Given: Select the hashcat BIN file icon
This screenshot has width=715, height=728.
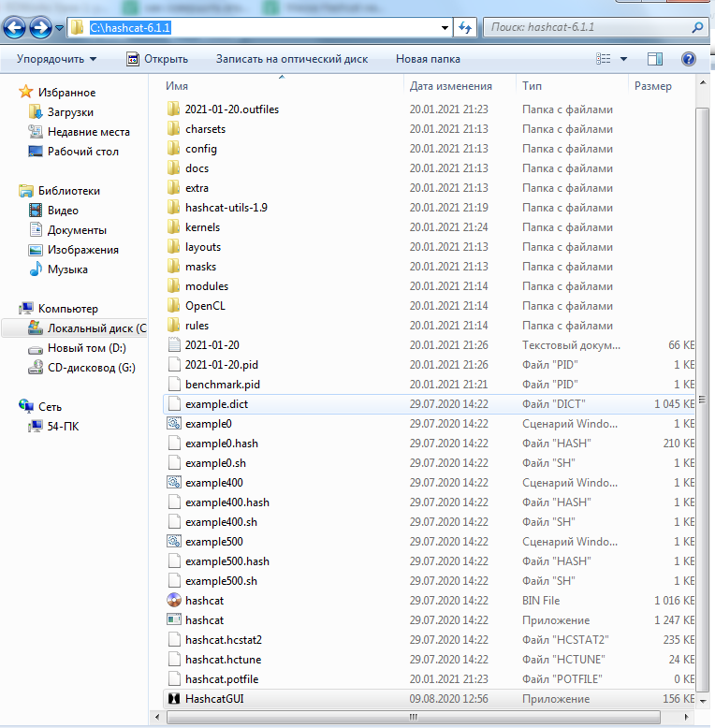Looking at the screenshot, I should point(173,601).
